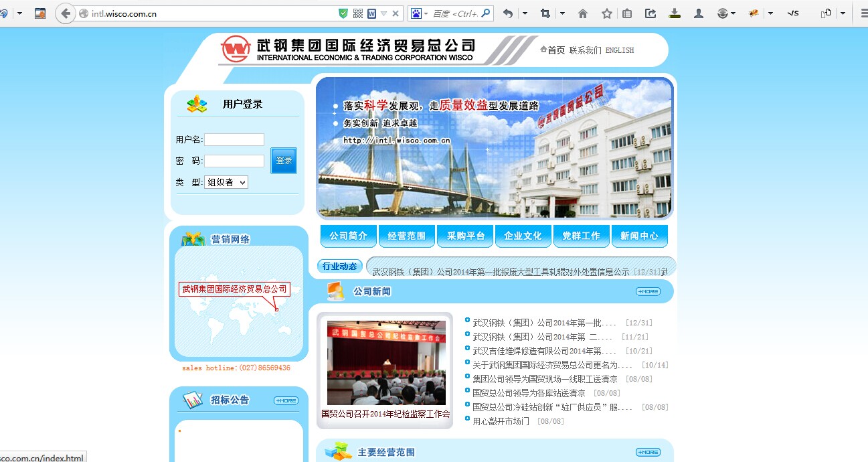Image resolution: width=868 pixels, height=462 pixels.
Task: Open the 经营范围 navigation tab
Action: pyautogui.click(x=407, y=236)
